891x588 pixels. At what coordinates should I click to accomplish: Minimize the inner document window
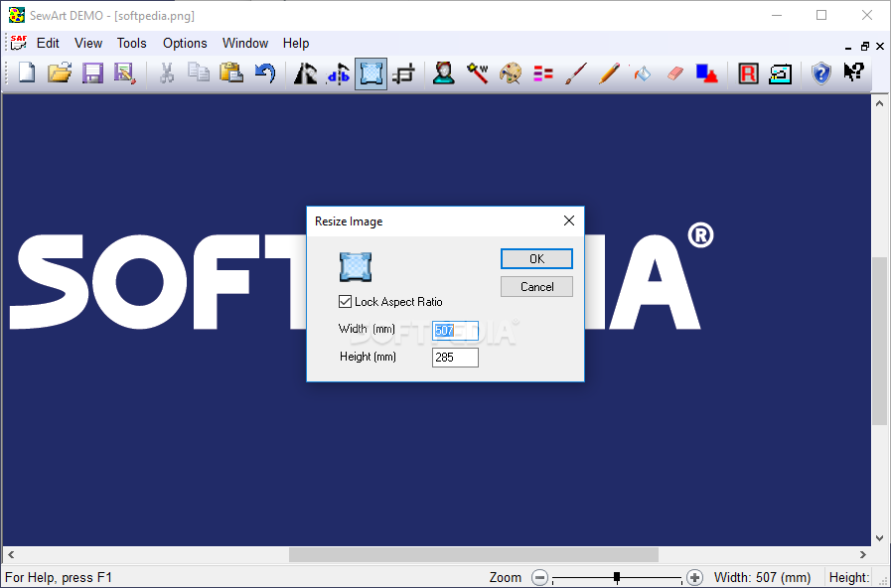[x=848, y=47]
